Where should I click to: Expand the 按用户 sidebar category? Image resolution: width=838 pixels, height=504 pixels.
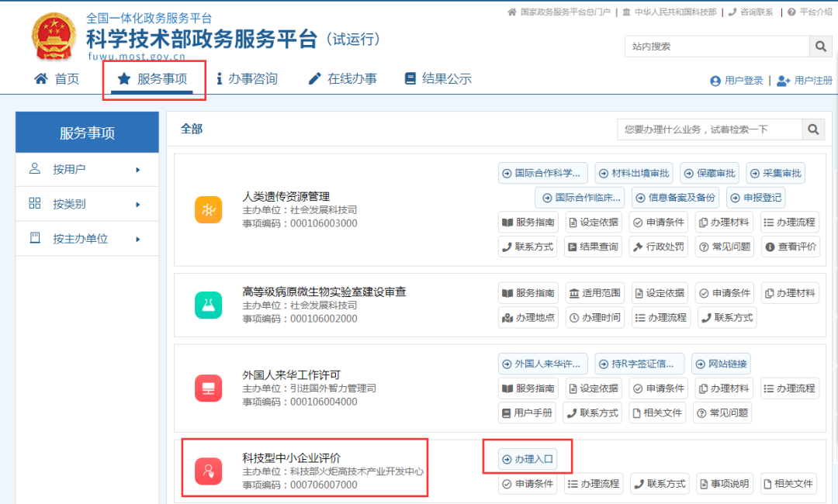[x=87, y=169]
